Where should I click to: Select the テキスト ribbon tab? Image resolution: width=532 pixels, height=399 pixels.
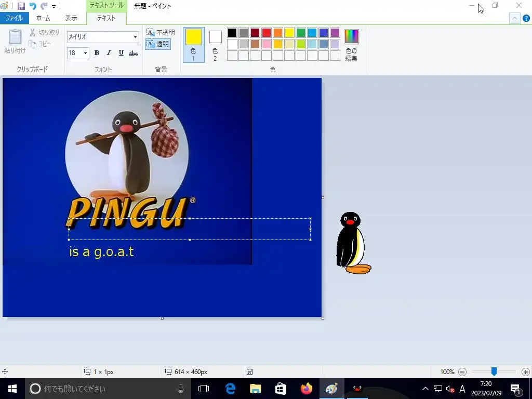[107, 18]
